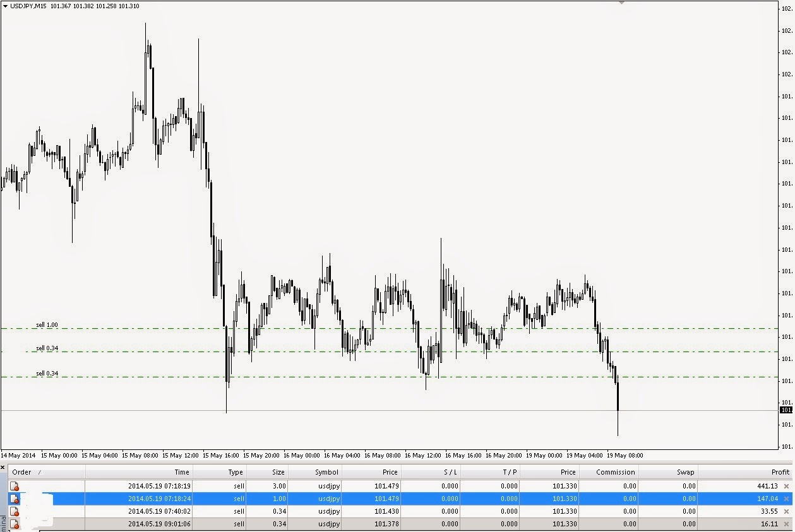Click the Swap column header
The width and height of the screenshot is (795, 532).
667,472
